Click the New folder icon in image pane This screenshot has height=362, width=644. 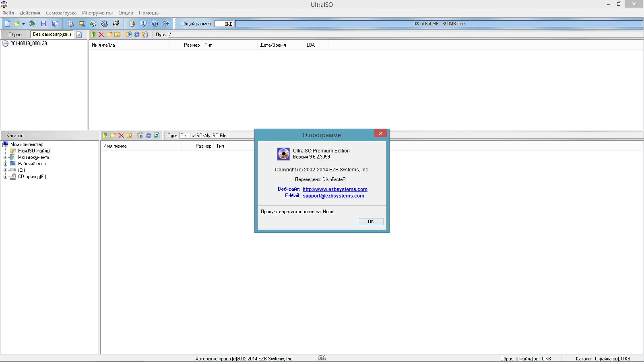[x=109, y=35]
